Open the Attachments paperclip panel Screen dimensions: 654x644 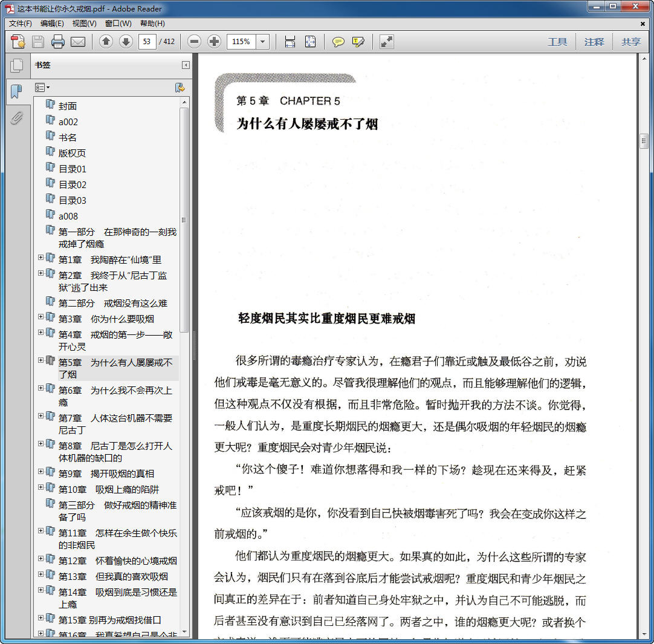click(x=16, y=118)
